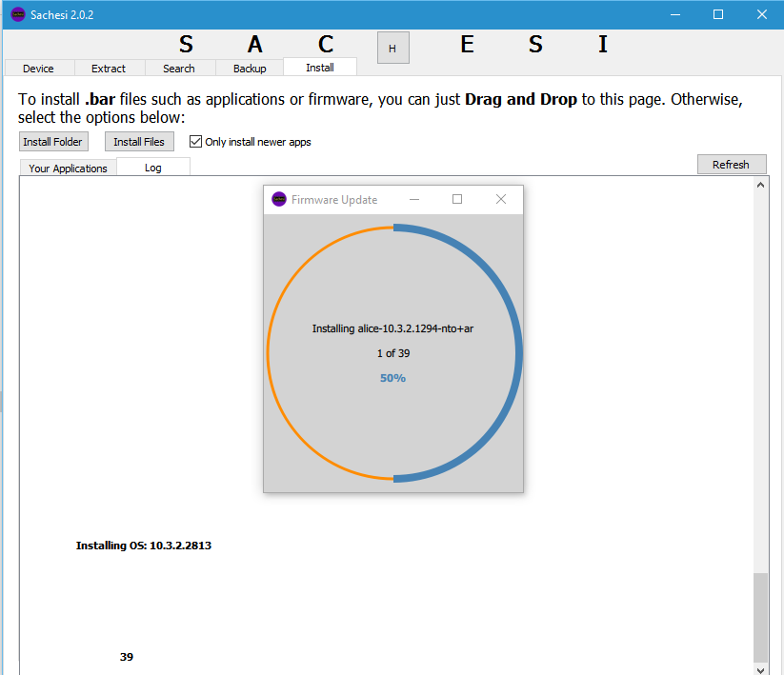This screenshot has height=675, width=784.
Task: Click the Firmware Update dialog icon
Action: tap(279, 199)
